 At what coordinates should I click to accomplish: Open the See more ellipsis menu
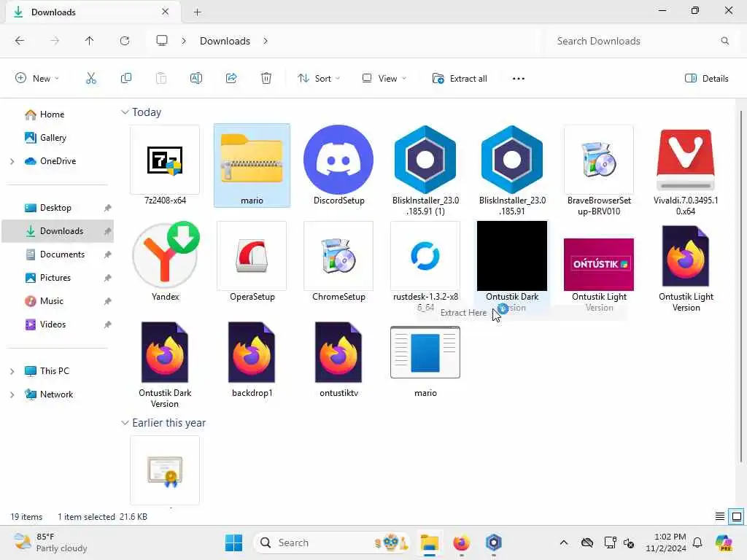pyautogui.click(x=519, y=79)
